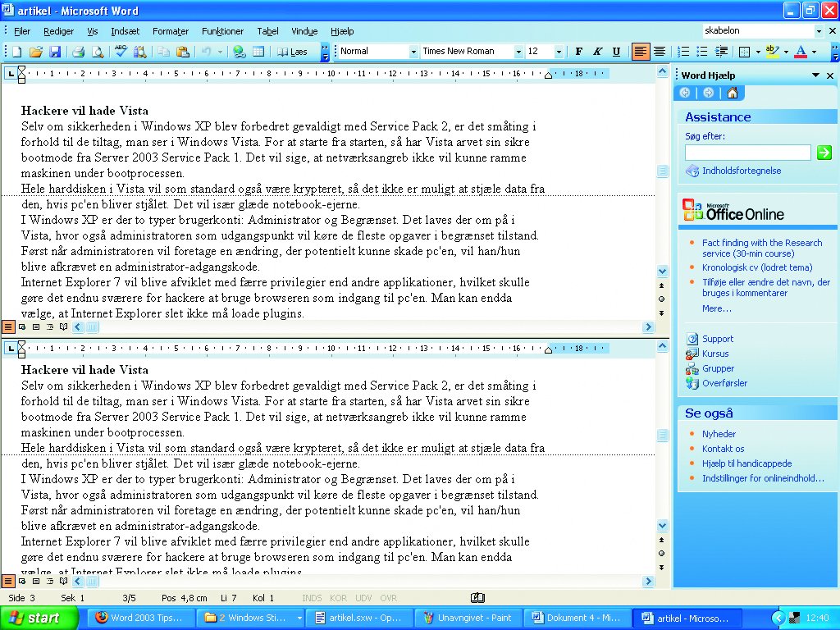Insert a table using the toolbar icon
Screen dimensions: 840x630
point(258,52)
